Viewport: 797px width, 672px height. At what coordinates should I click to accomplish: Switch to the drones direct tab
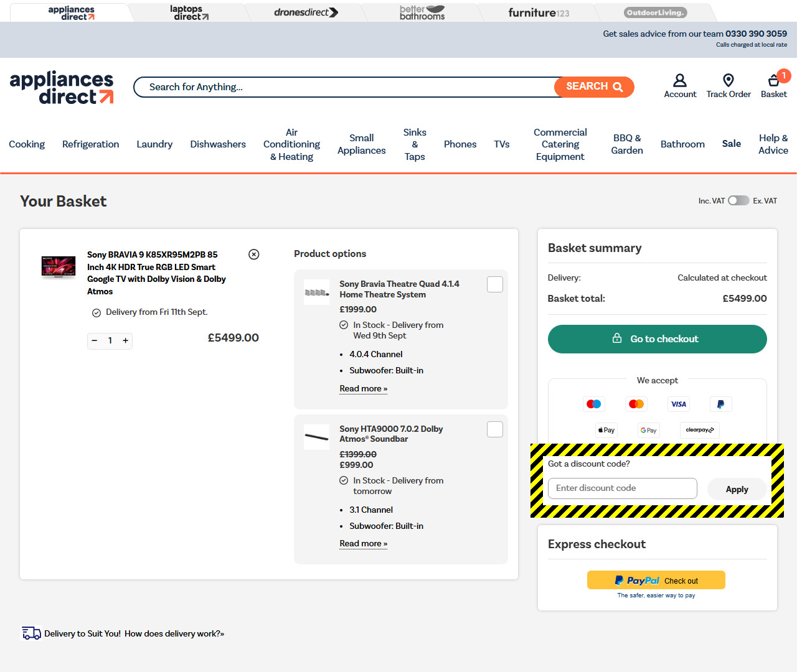click(x=306, y=12)
